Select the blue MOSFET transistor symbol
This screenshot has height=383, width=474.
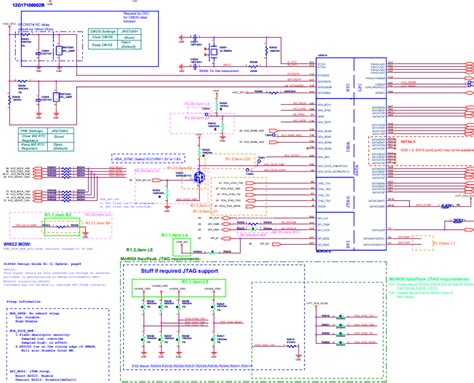click(199, 178)
